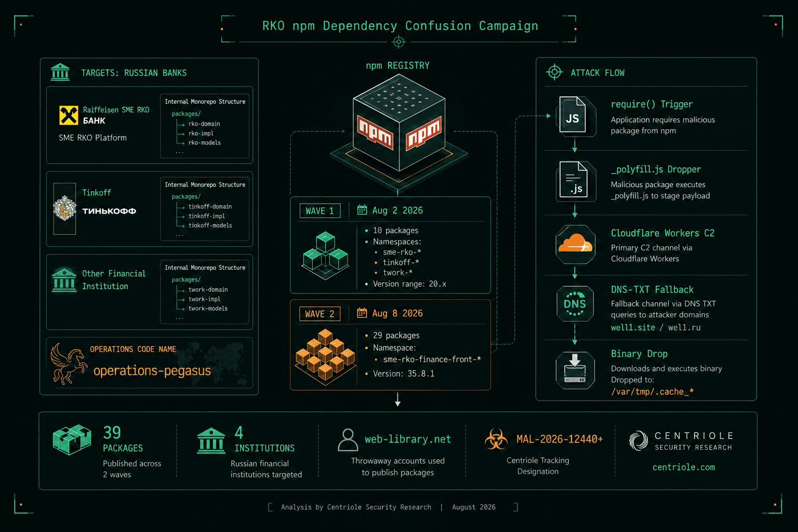Click the bank building icon beside Targets: Russian Banks

click(60, 72)
